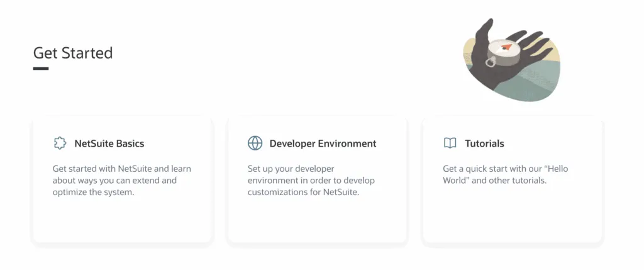Click the metal ring loop on the compass
644x270 pixels.
[491, 62]
